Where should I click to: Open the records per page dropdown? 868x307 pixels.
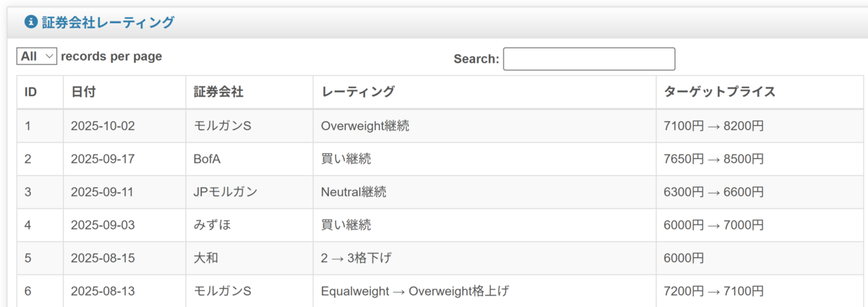click(x=37, y=56)
